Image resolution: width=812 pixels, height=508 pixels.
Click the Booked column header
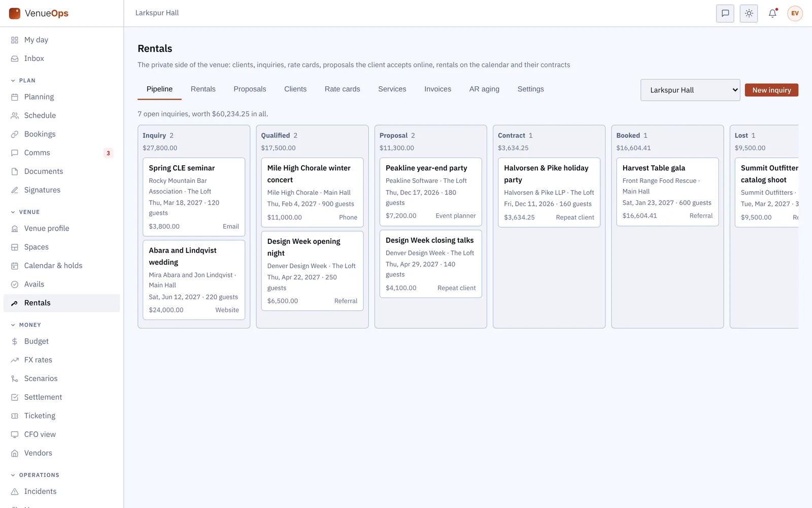coord(632,136)
